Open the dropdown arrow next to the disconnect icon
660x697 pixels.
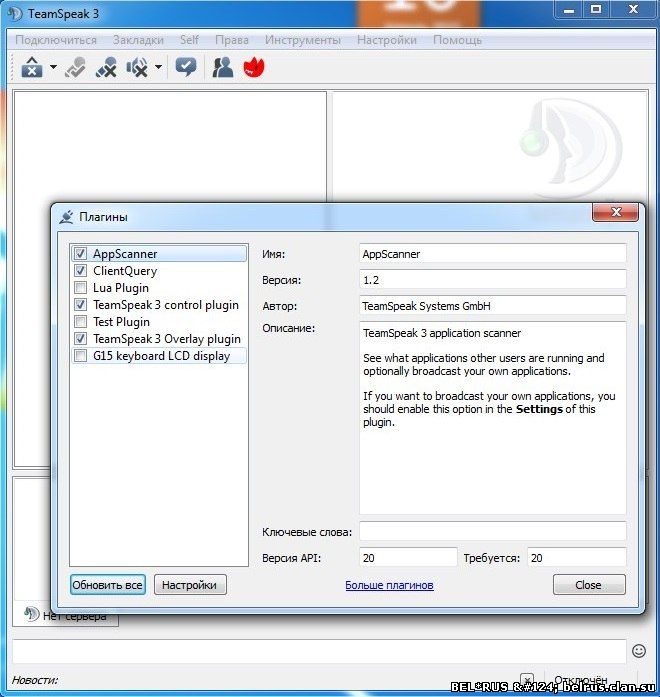53,68
